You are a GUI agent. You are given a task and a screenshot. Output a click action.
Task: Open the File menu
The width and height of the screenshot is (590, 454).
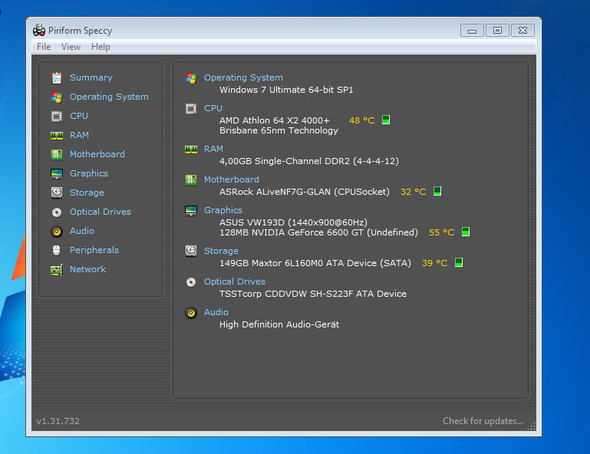click(44, 47)
